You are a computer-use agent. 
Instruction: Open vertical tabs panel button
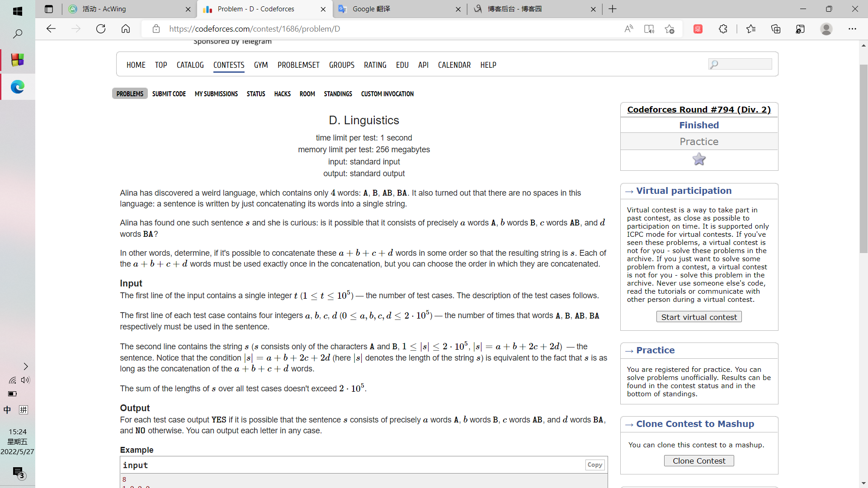tap(49, 9)
